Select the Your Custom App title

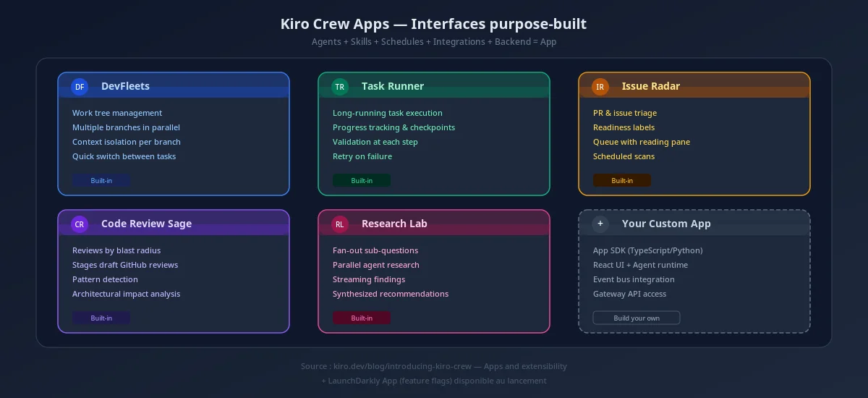(x=666, y=224)
